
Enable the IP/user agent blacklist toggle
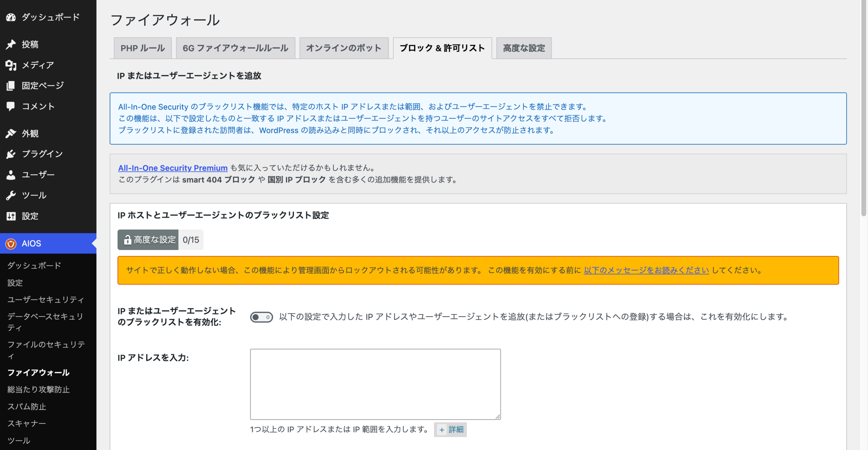261,317
